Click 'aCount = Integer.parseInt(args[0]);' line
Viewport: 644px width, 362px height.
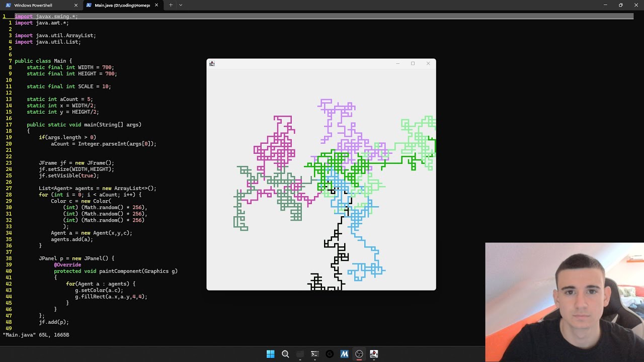(x=104, y=144)
